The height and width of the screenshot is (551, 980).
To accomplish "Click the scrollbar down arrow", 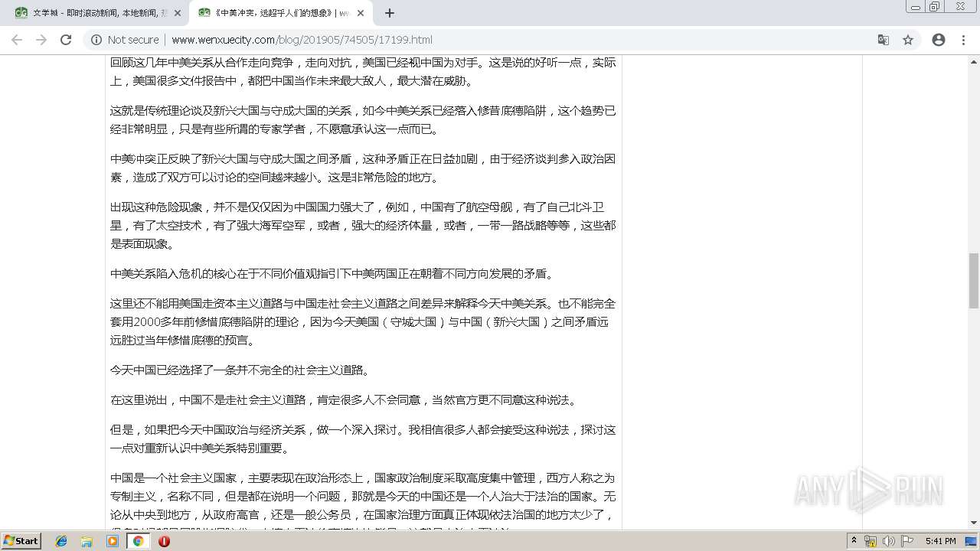I will coord(974,523).
